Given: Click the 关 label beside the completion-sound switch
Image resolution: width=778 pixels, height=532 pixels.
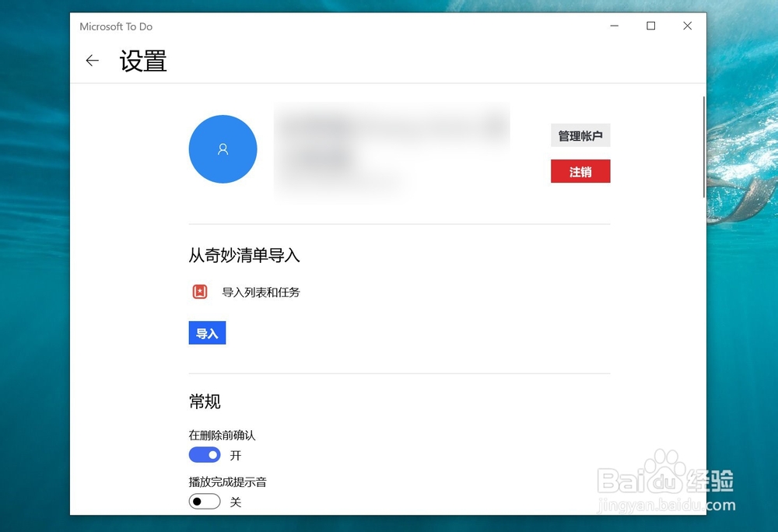Looking at the screenshot, I should coord(235,502).
